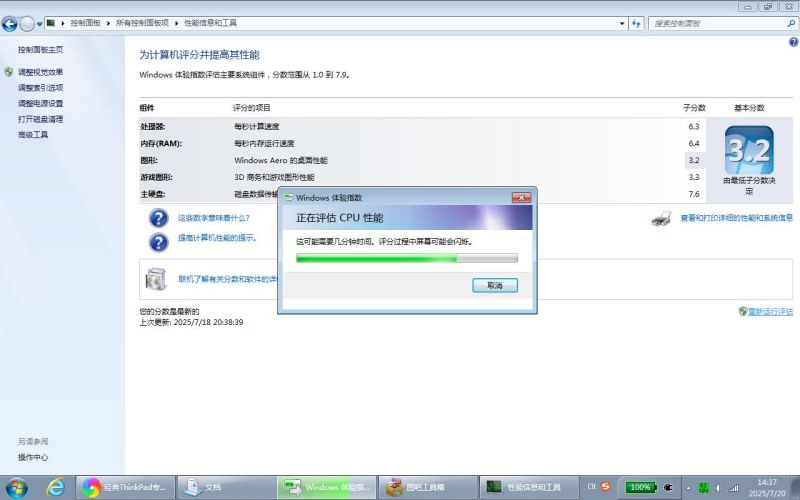Click the 主硬盘 subscore 7.6

pyautogui.click(x=693, y=194)
